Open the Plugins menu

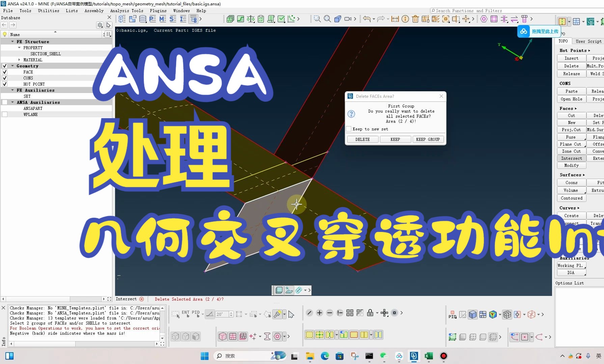[158, 11]
